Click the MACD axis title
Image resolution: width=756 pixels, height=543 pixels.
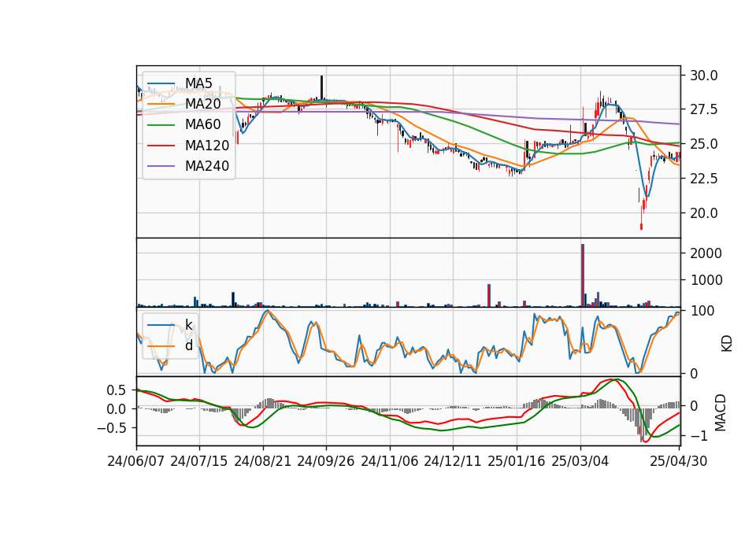pos(721,412)
